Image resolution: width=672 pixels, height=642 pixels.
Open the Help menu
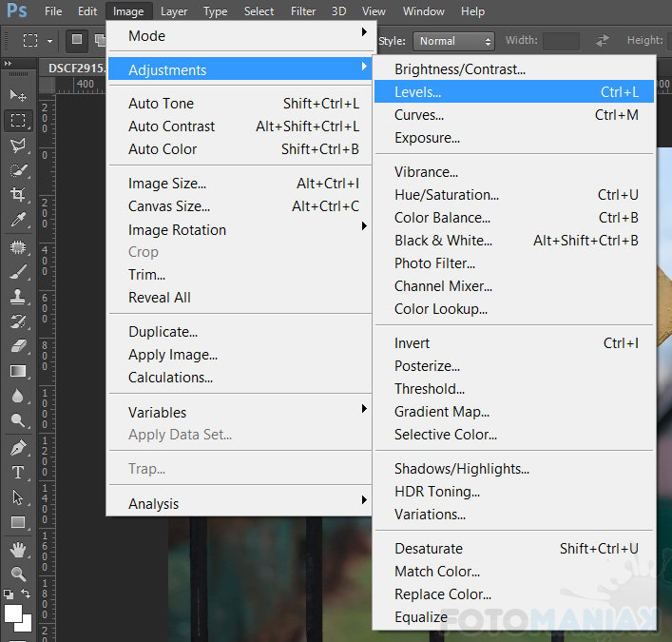click(x=472, y=11)
